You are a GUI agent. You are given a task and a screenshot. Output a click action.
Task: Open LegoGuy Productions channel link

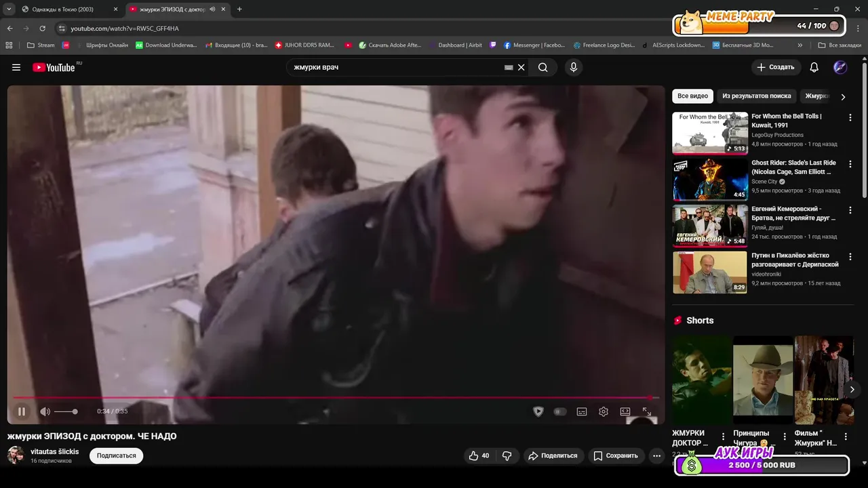(x=777, y=135)
